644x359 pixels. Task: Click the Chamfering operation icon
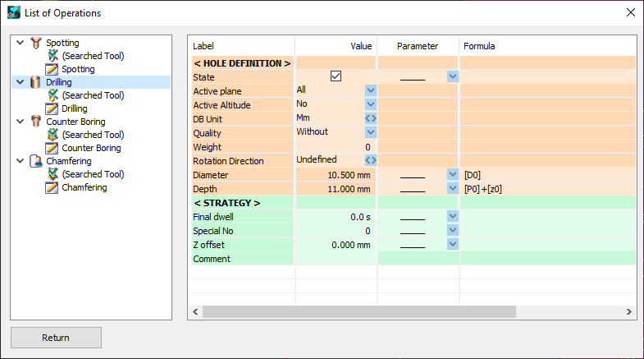pyautogui.click(x=35, y=161)
